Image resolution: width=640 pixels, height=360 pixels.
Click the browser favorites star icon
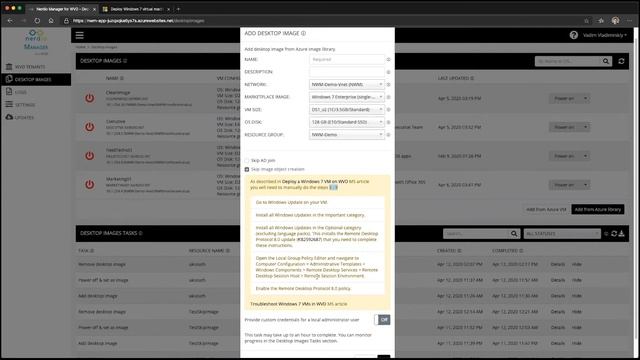pos(586,20)
